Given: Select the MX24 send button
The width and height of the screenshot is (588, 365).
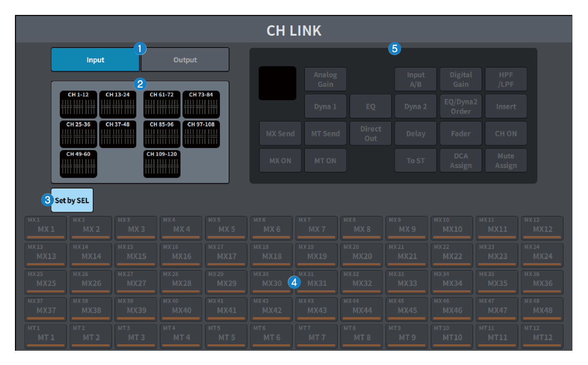Looking at the screenshot, I should coord(542,255).
